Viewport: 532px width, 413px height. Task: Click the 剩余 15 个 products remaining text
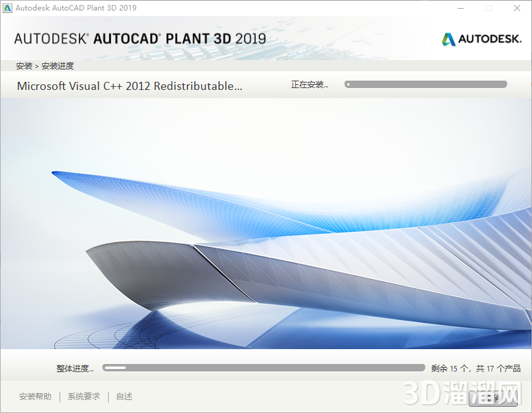point(477,368)
